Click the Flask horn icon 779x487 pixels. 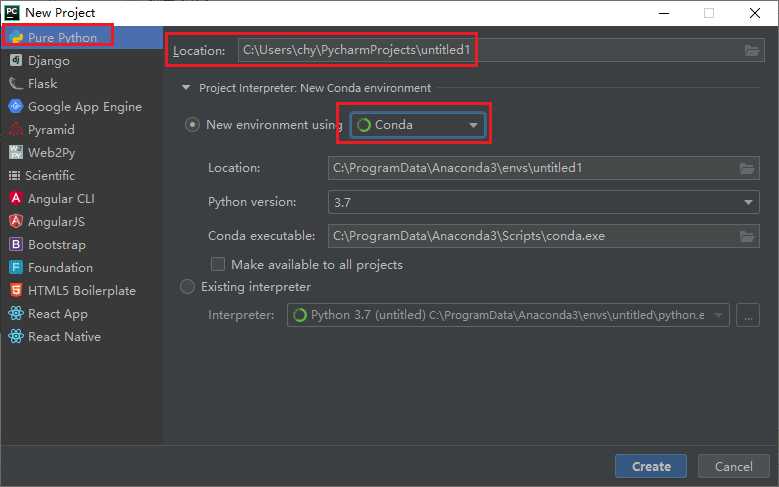coord(16,83)
